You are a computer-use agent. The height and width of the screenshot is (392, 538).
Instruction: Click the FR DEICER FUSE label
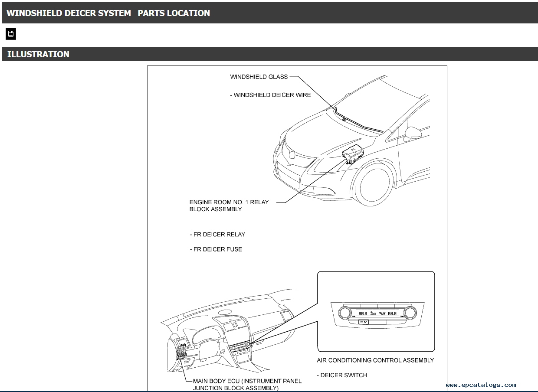pyautogui.click(x=216, y=249)
